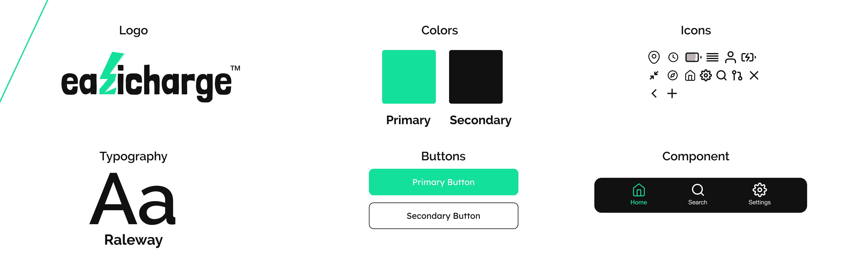The width and height of the screenshot is (868, 270).
Task: Click the location pin icon
Action: [654, 57]
